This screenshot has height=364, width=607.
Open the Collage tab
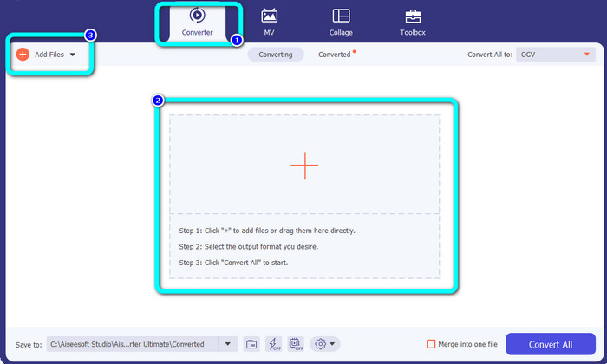coord(341,22)
